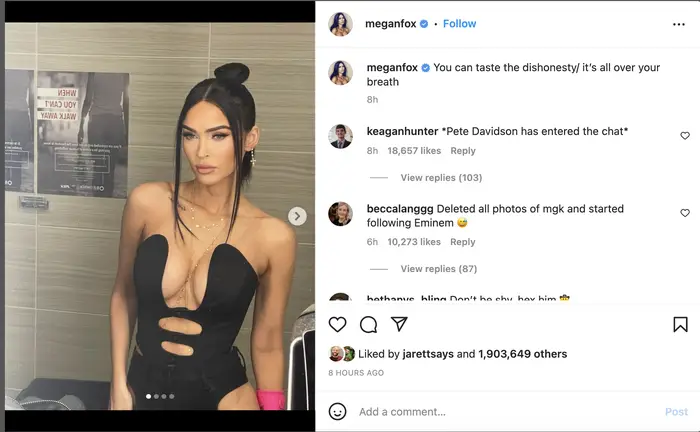
Task: Advance to the next photo arrow
Action: pyautogui.click(x=297, y=216)
